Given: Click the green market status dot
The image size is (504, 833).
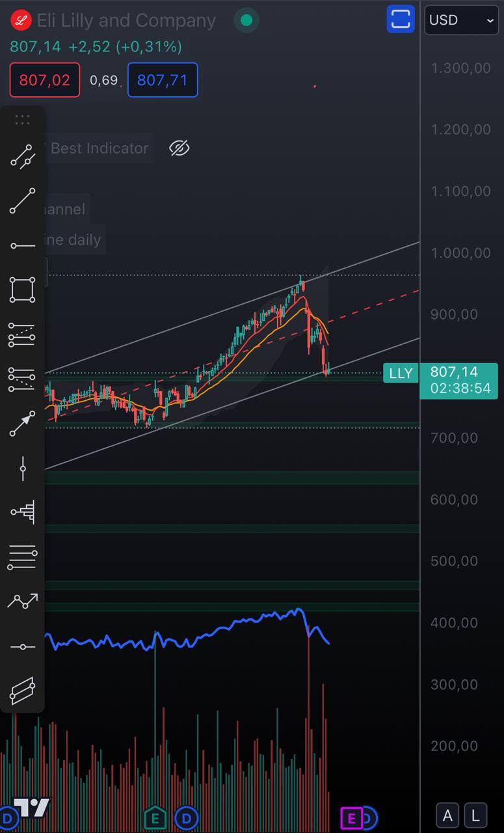Looking at the screenshot, I should coord(246,21).
